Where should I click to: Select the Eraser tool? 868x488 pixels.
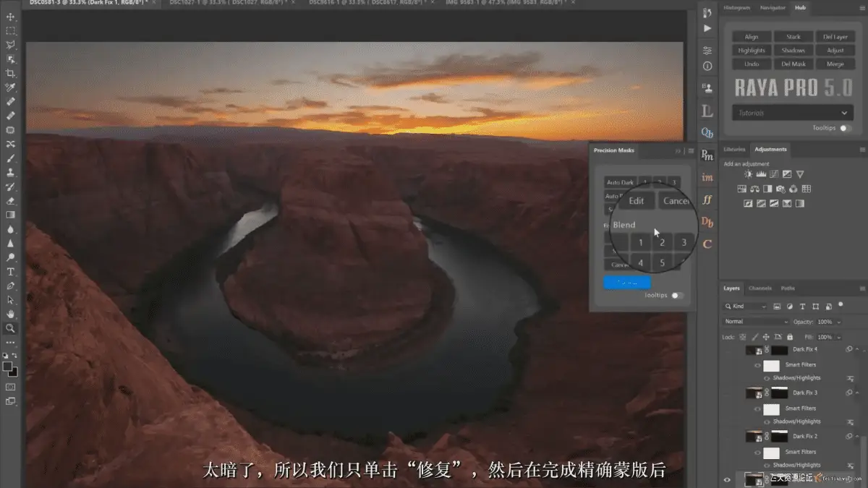click(11, 200)
